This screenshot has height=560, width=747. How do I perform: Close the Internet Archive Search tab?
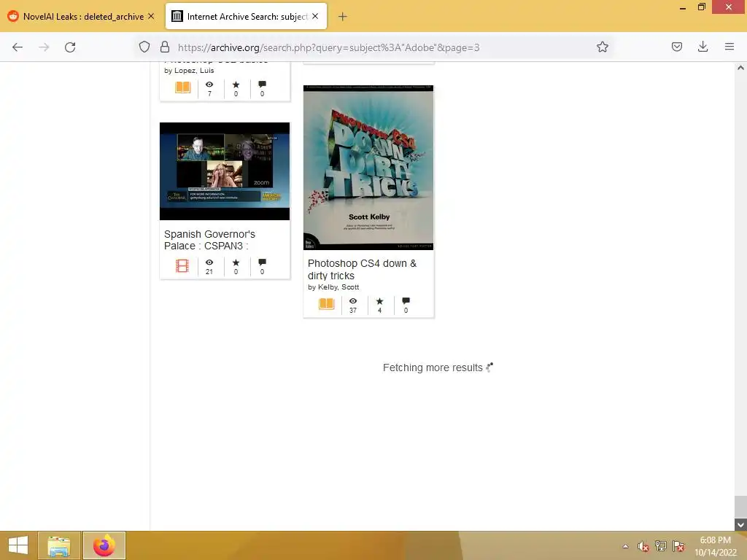point(315,16)
